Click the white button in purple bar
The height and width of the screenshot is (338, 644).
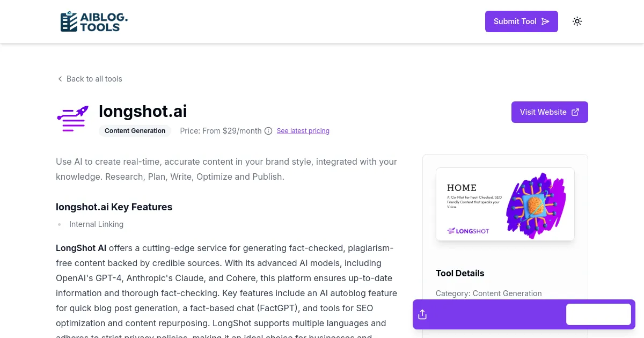598,314
